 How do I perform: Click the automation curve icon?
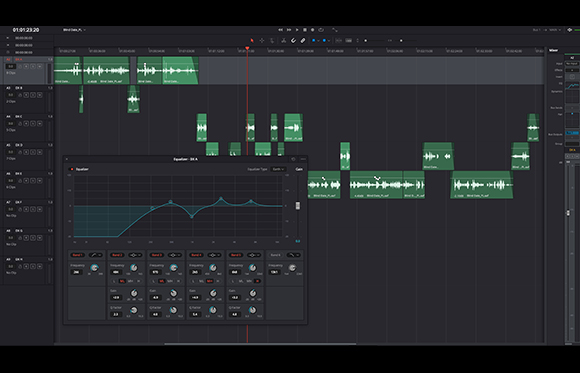coord(335,30)
